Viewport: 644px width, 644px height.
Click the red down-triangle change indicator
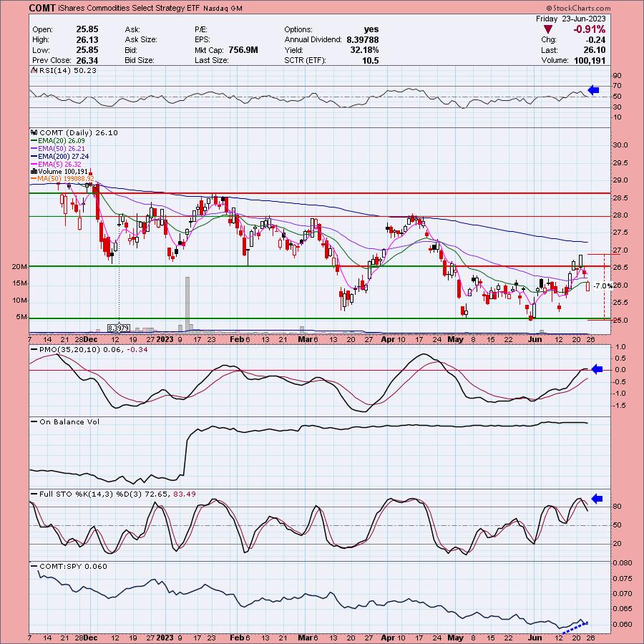[x=548, y=29]
